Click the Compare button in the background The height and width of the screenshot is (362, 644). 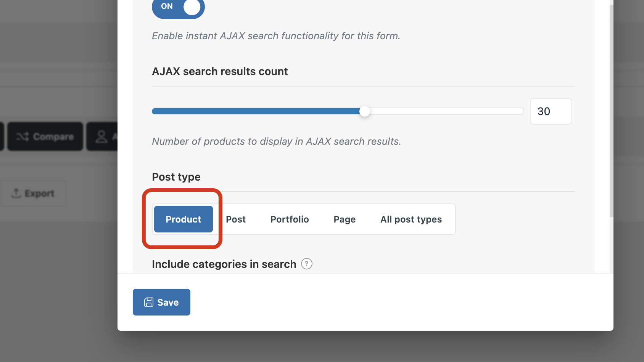45,136
